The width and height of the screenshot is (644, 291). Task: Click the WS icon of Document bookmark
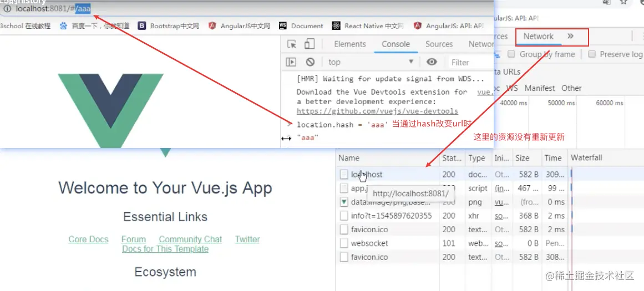point(282,26)
